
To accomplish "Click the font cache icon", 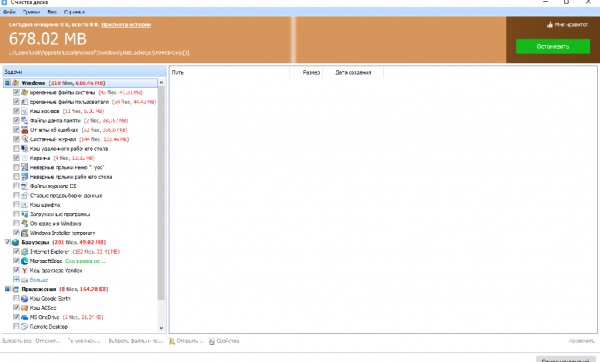I will point(25,205).
